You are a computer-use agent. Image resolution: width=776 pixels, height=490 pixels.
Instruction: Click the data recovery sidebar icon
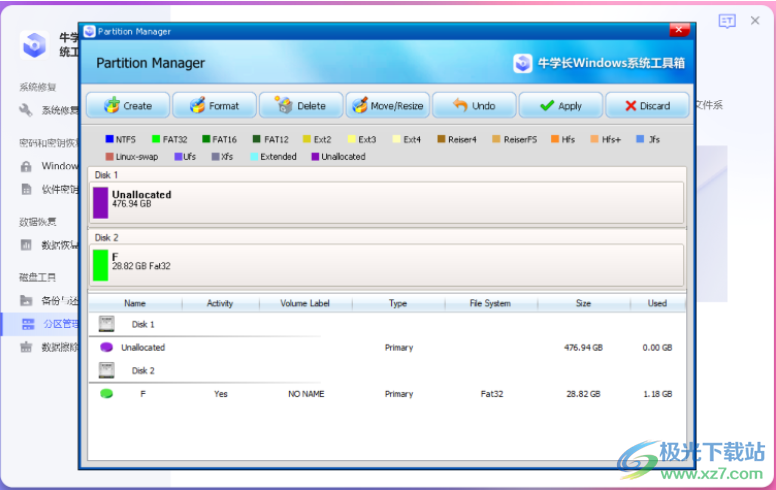pyautogui.click(x=26, y=245)
